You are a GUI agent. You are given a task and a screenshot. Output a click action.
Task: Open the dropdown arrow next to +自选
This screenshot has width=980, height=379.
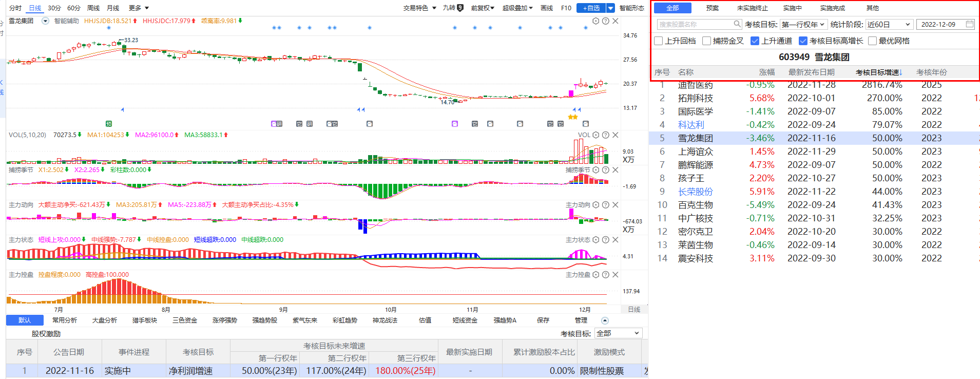click(x=610, y=8)
